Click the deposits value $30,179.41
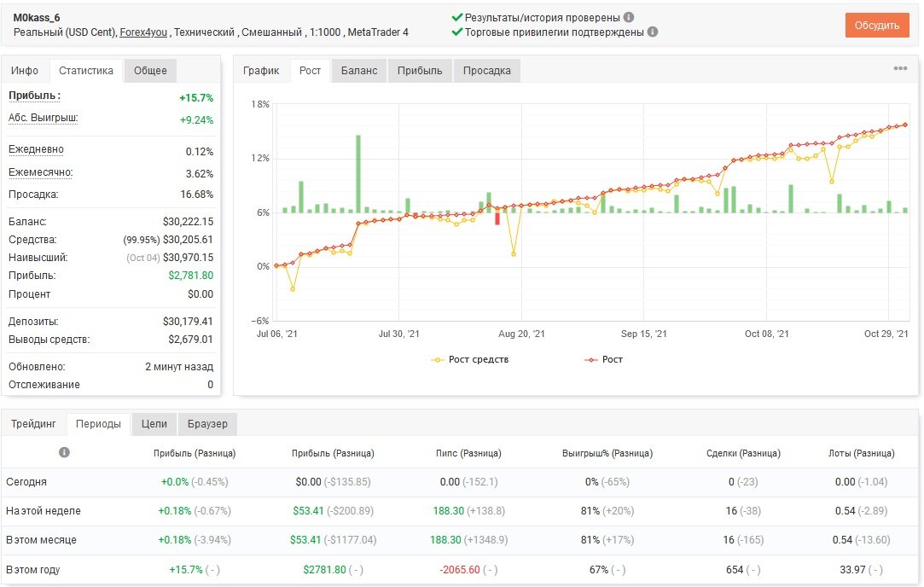Image resolution: width=924 pixels, height=587 pixels. tap(188, 322)
